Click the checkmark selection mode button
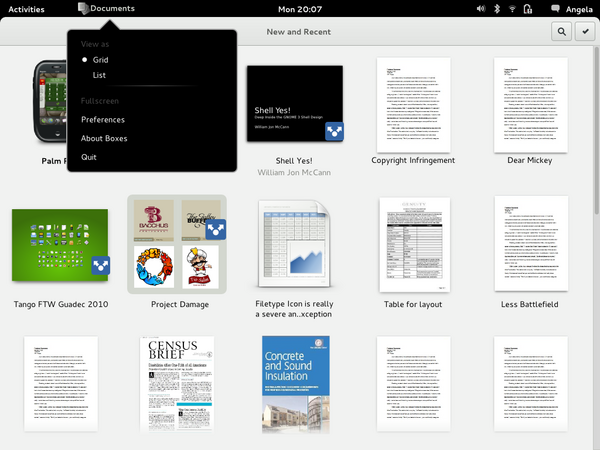This screenshot has width=600, height=450. (584, 32)
